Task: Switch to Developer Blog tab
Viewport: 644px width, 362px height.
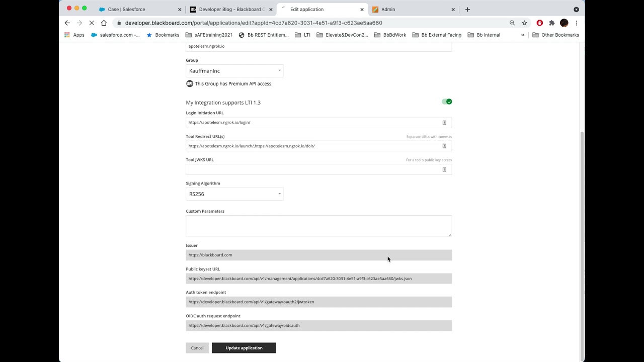Action: click(x=230, y=10)
